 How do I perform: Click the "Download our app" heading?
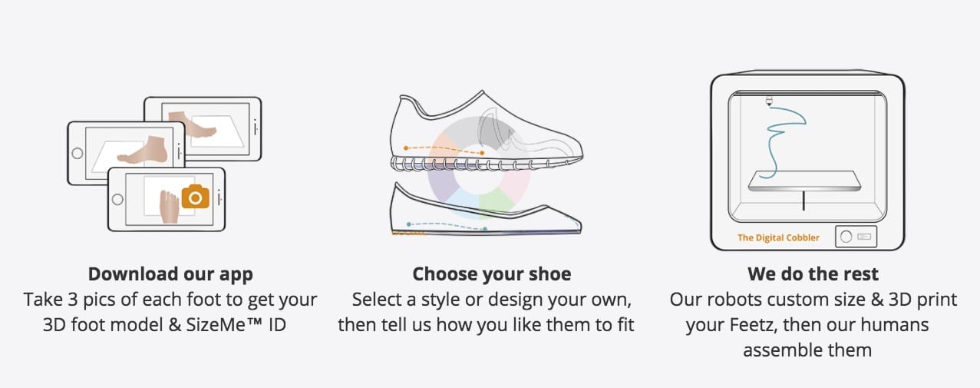click(170, 274)
